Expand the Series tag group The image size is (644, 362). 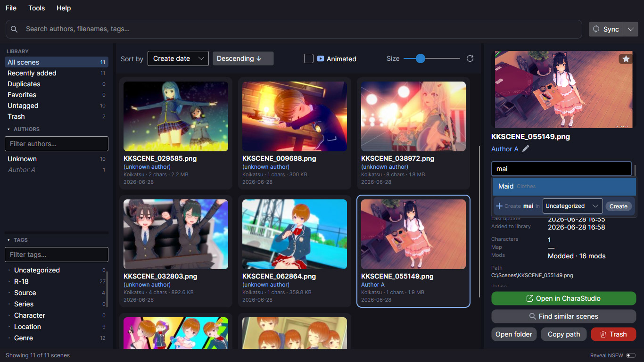click(x=9, y=304)
